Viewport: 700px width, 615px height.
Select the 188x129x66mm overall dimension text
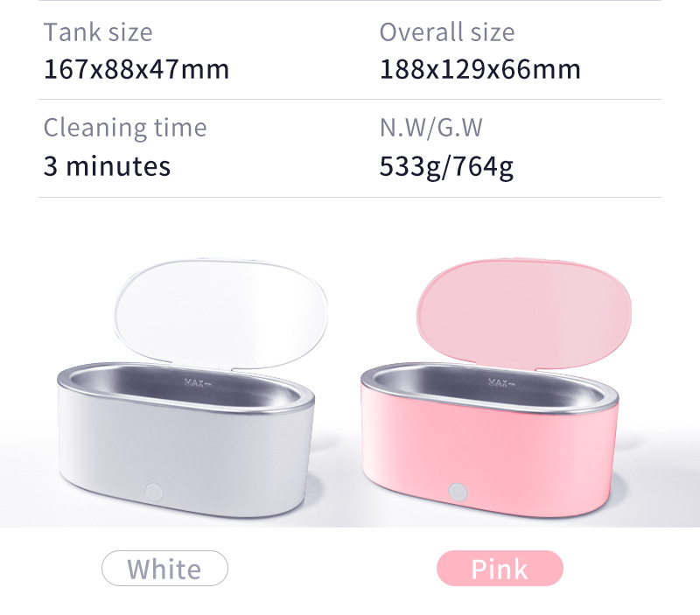point(479,70)
